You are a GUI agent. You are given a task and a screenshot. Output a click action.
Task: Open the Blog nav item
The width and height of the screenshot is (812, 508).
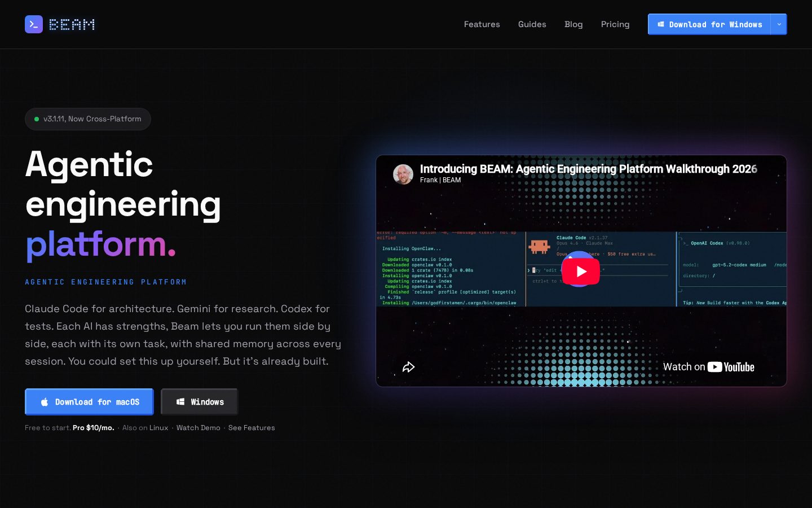[x=573, y=24]
